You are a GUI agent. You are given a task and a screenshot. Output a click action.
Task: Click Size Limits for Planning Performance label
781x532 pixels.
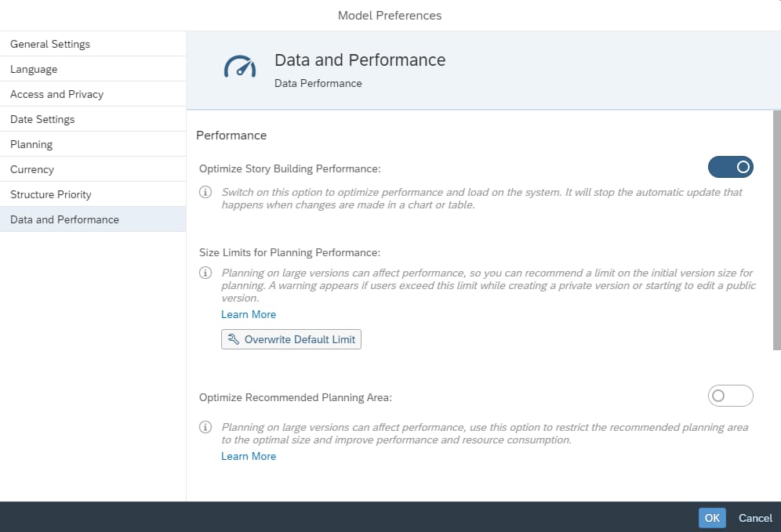[x=289, y=252]
